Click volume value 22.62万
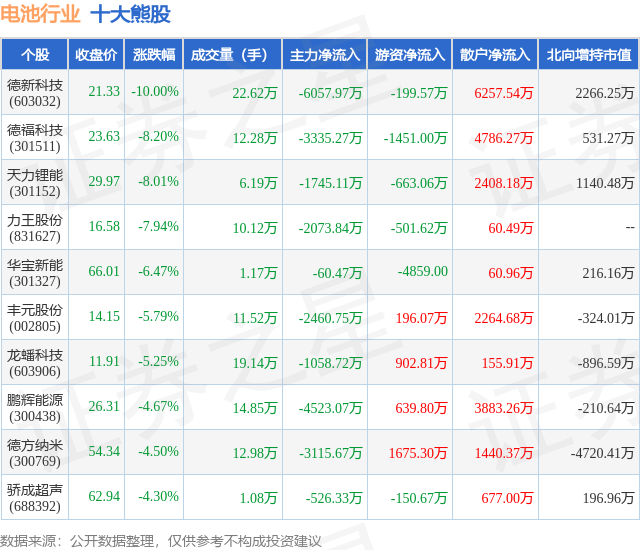Viewport: 640px width, 550px height. click(x=255, y=93)
